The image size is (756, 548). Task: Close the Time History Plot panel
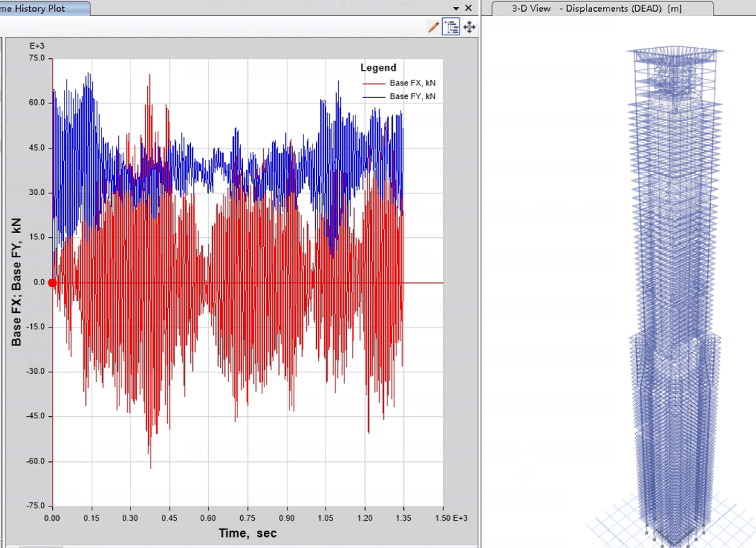pyautogui.click(x=468, y=8)
